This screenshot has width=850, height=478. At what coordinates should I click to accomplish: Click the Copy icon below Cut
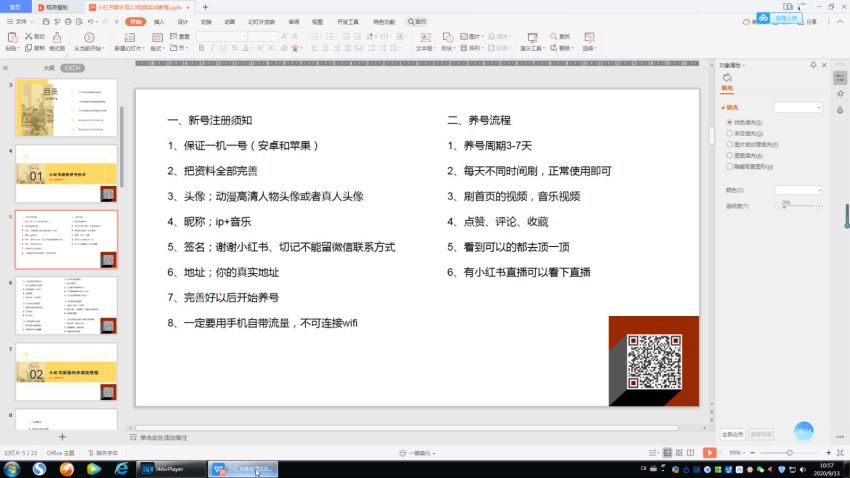(29, 48)
